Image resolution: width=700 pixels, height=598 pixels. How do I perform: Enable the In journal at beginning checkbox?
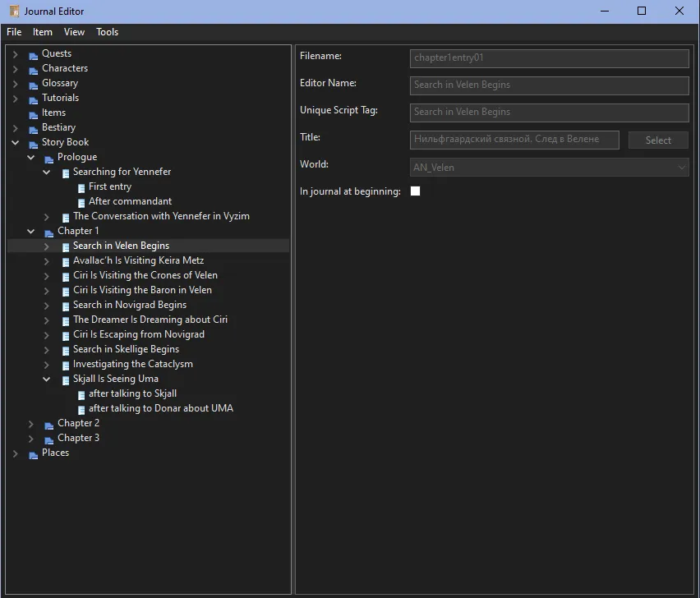coord(415,191)
